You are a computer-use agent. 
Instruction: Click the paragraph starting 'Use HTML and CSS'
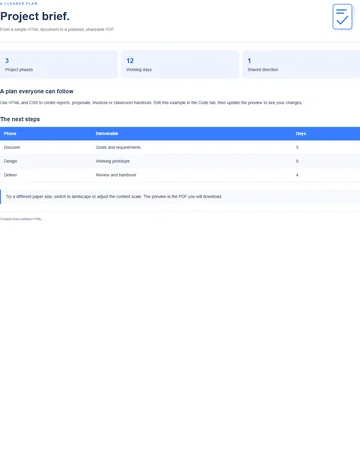coord(151,103)
